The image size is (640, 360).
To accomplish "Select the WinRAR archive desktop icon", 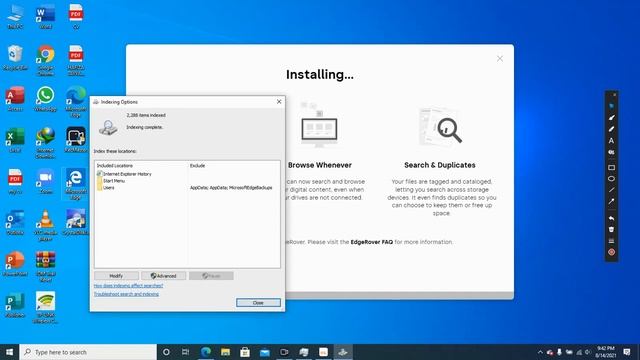I will [x=45, y=267].
